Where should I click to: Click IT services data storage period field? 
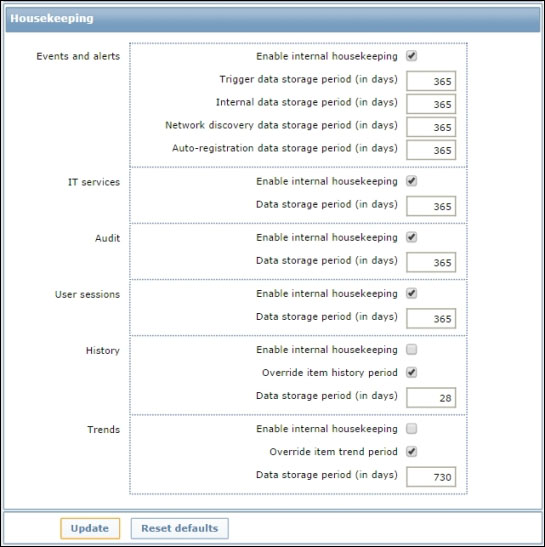[431, 206]
